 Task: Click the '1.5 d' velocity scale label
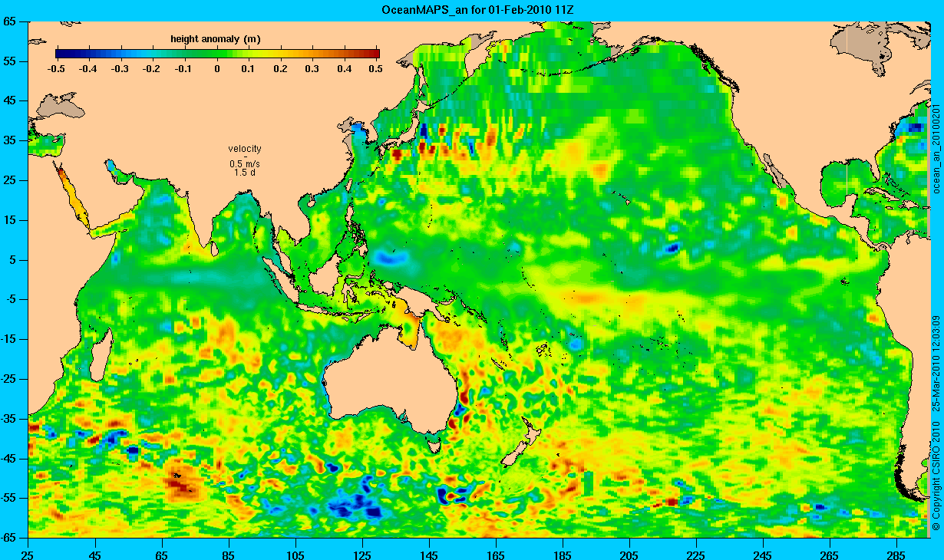(245, 173)
